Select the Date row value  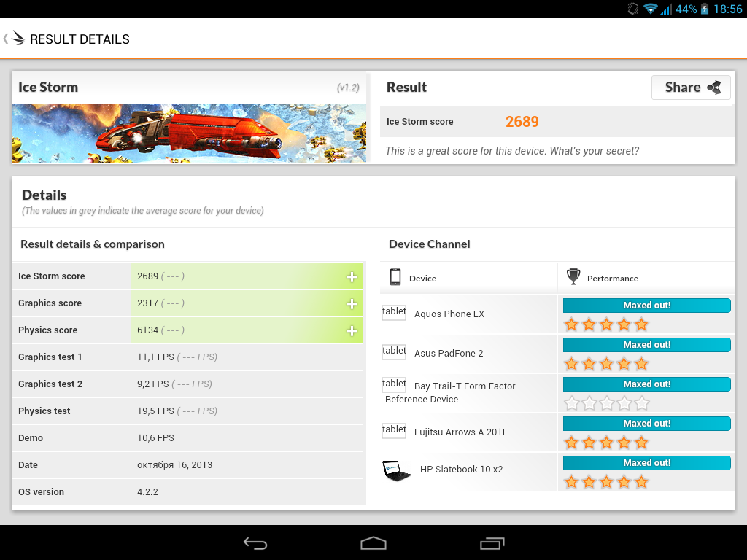pyautogui.click(x=175, y=465)
